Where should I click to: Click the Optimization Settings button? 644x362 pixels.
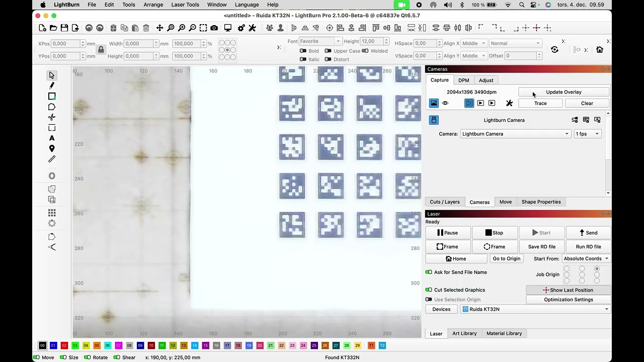tap(569, 300)
